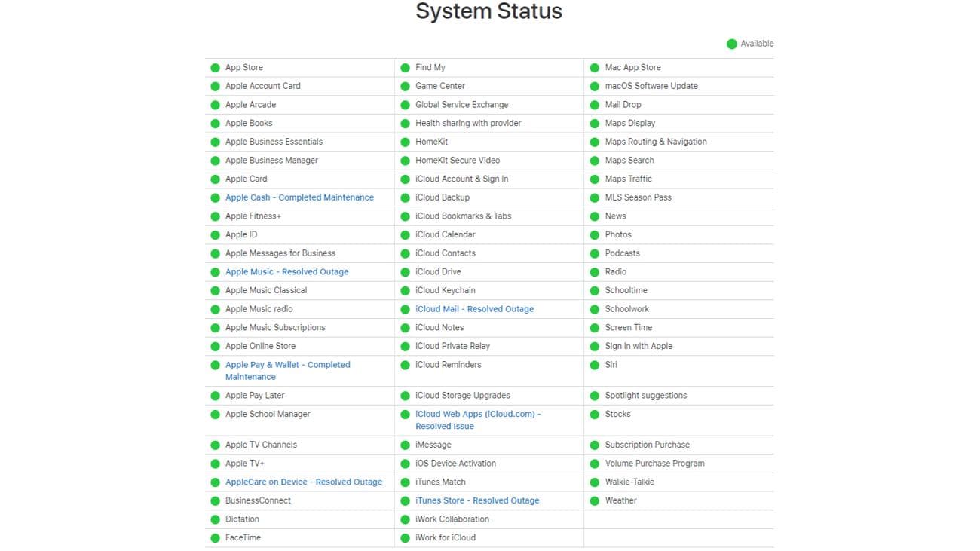980x551 pixels.
Task: Click the green dot beside Maps Traffic
Action: (x=596, y=179)
